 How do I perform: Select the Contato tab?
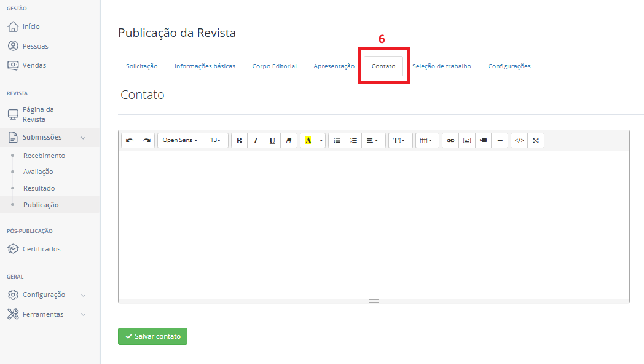pos(383,66)
